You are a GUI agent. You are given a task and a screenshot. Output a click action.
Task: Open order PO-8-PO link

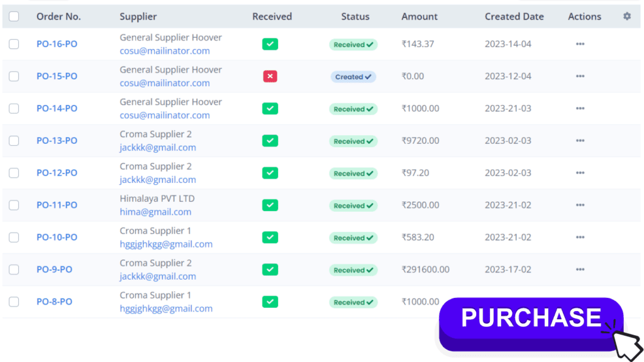click(x=54, y=302)
